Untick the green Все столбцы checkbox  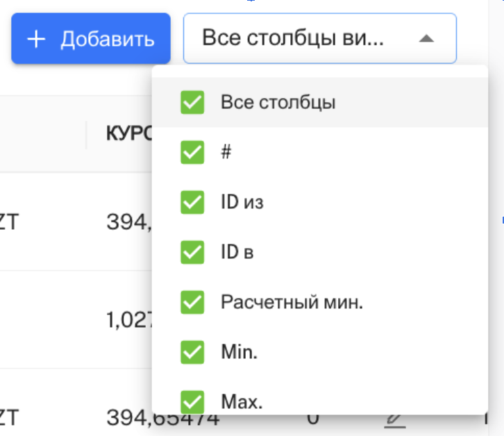point(192,103)
